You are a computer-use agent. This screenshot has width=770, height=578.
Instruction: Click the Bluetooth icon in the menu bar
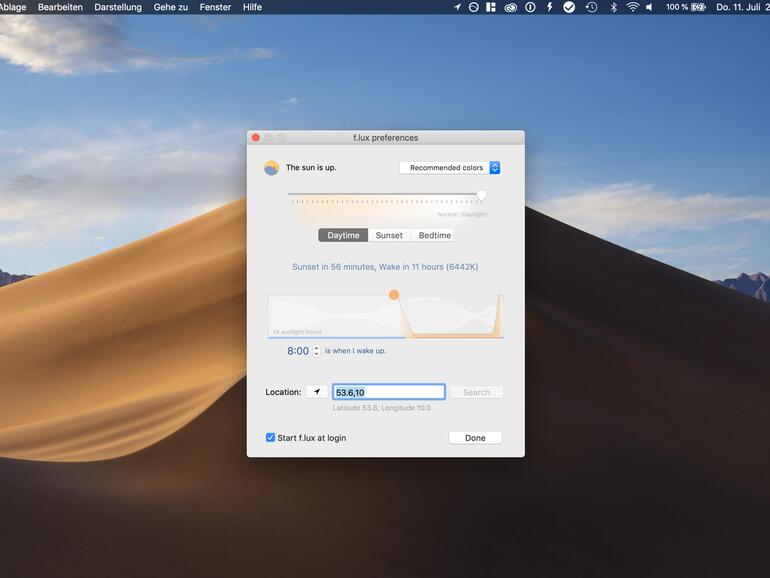[x=613, y=7]
